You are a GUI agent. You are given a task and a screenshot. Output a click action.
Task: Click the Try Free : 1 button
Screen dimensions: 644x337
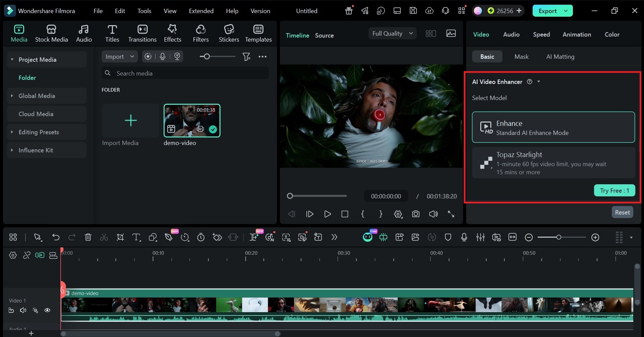coord(614,190)
